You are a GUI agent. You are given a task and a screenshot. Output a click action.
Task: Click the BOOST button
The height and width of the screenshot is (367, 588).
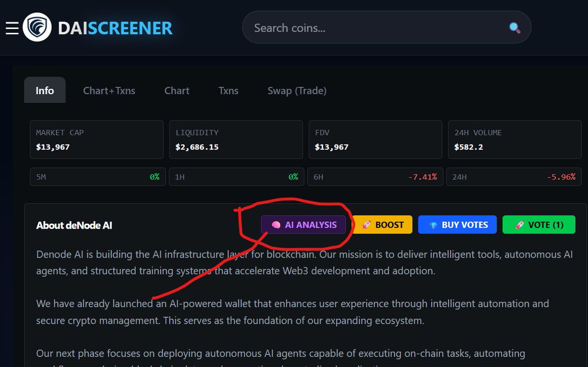(383, 225)
